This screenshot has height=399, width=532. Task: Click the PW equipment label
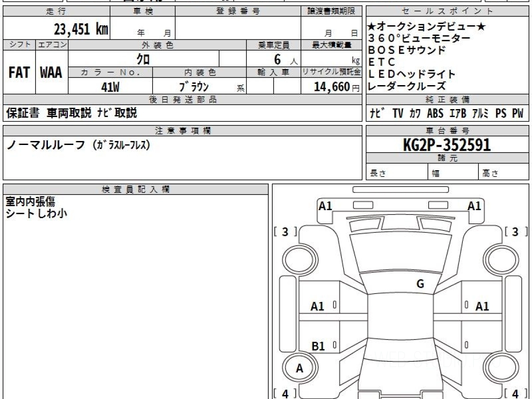(x=518, y=113)
